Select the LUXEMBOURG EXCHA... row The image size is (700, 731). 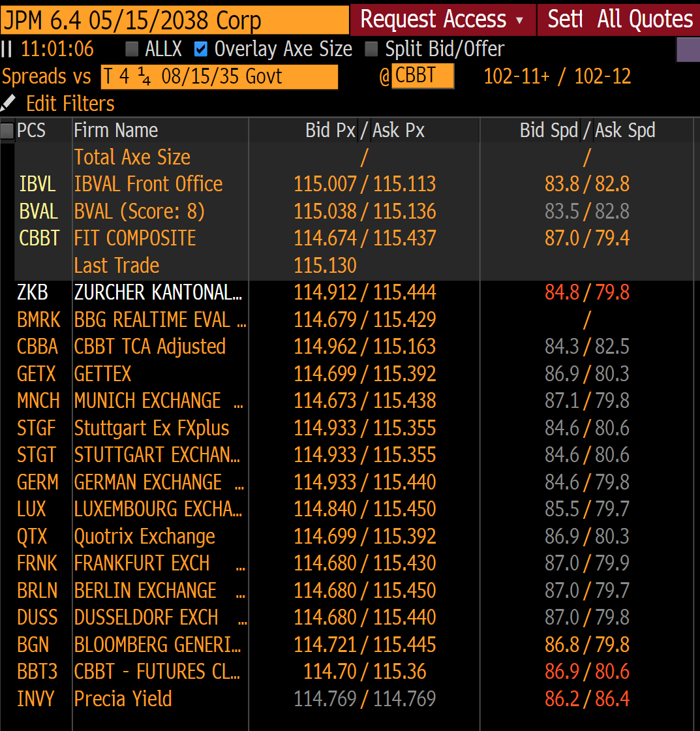tap(354, 508)
